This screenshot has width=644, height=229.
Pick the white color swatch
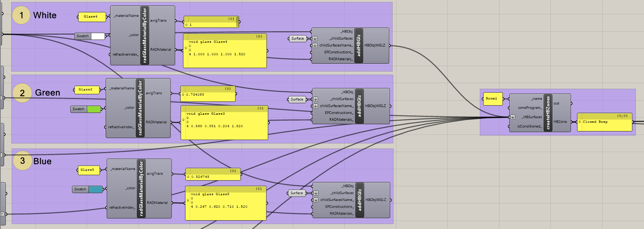pyautogui.click(x=98, y=36)
